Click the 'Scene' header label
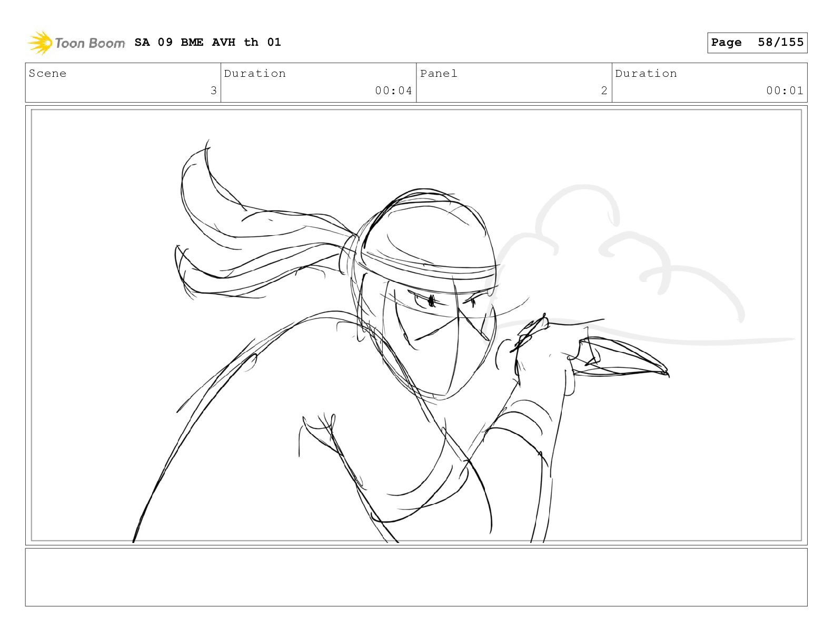 (47, 74)
